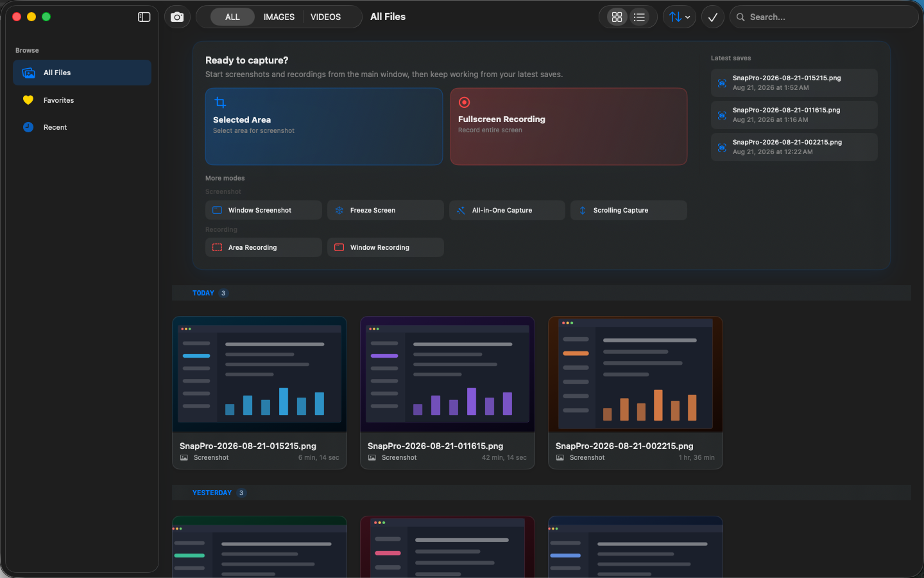Open latest save SnapPro-2026-08-21-015215.png
This screenshot has height=578, width=924.
pyautogui.click(x=794, y=83)
